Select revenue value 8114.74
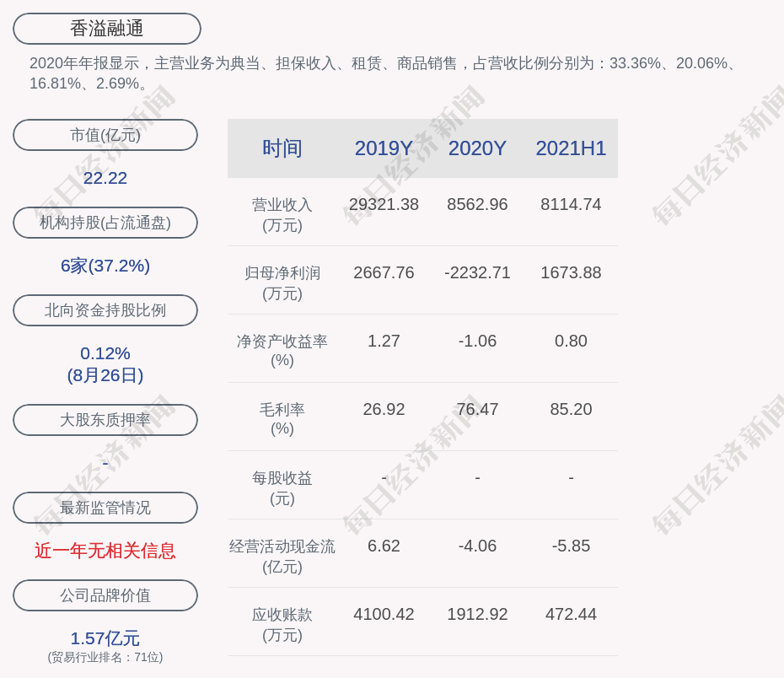 [571, 205]
